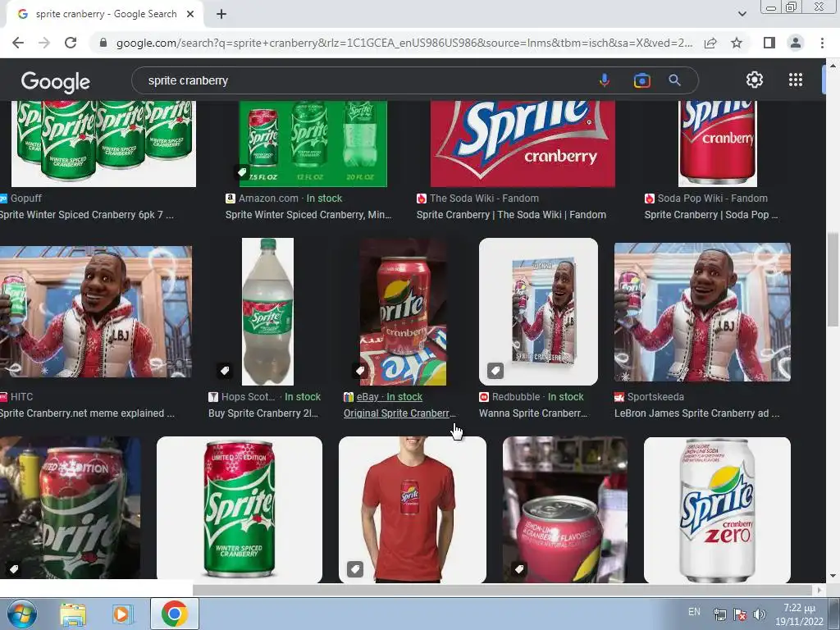Open the tab search dropdown arrow
Viewport: 840px width, 630px height.
tap(742, 14)
